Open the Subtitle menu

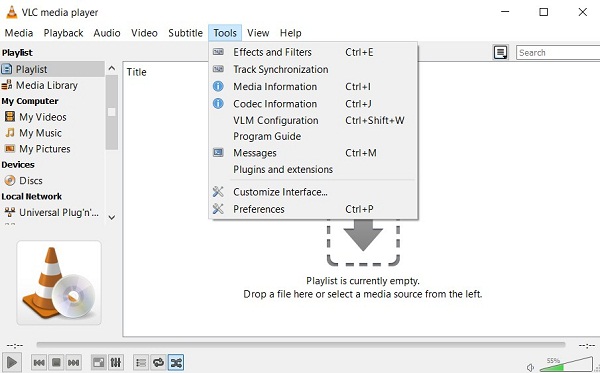coord(185,33)
